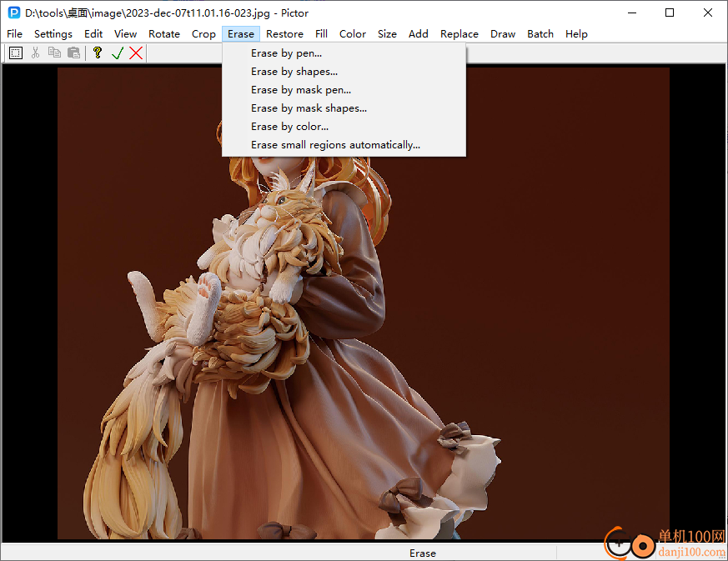Choose Erase by color...

[344, 127]
